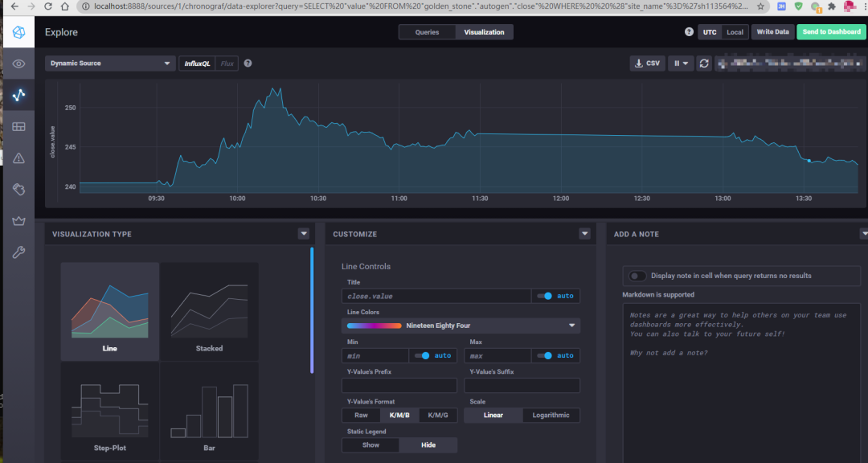Open the Status eye icon in sidebar
This screenshot has width=868, height=463.
pyautogui.click(x=18, y=64)
